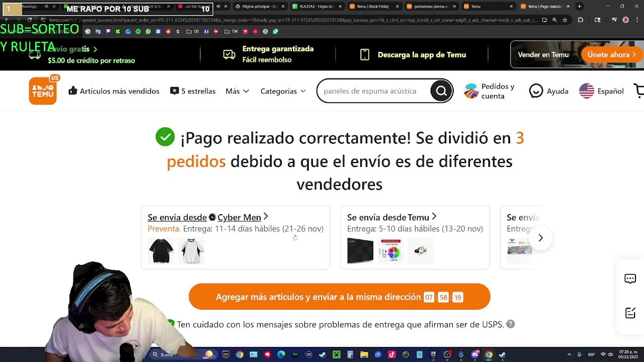This screenshot has height=362, width=644.
Task: Open the TW bookmarks folder
Action: click(231, 31)
